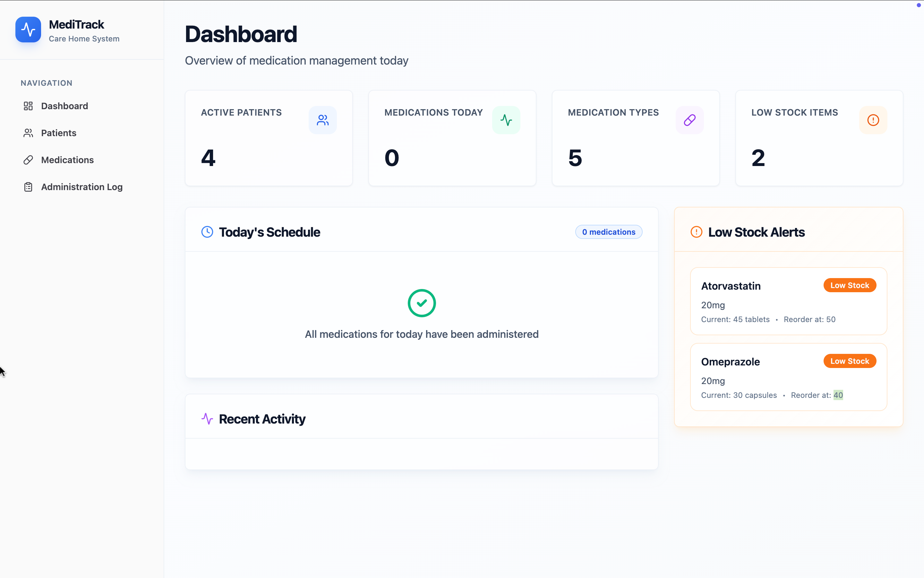Viewport: 924px width, 578px height.
Task: Click the Patients people icon in sidebar
Action: coord(28,133)
